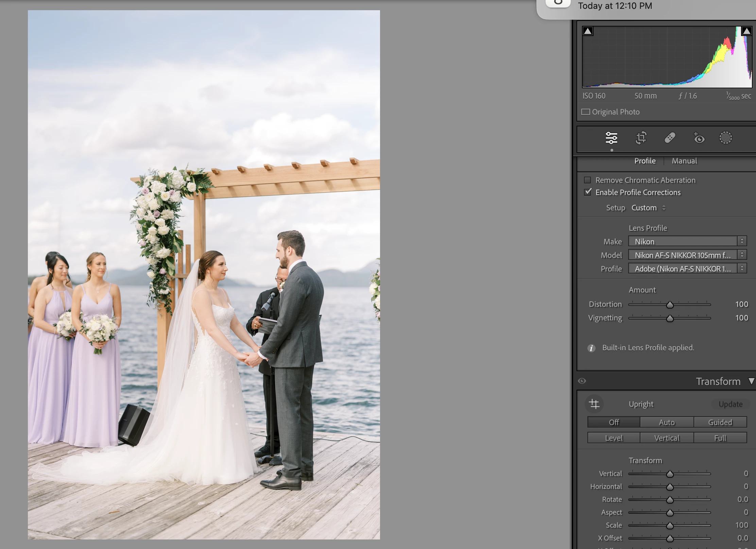Image resolution: width=756 pixels, height=549 pixels.
Task: Open the Crop Overlay tool
Action: (641, 138)
